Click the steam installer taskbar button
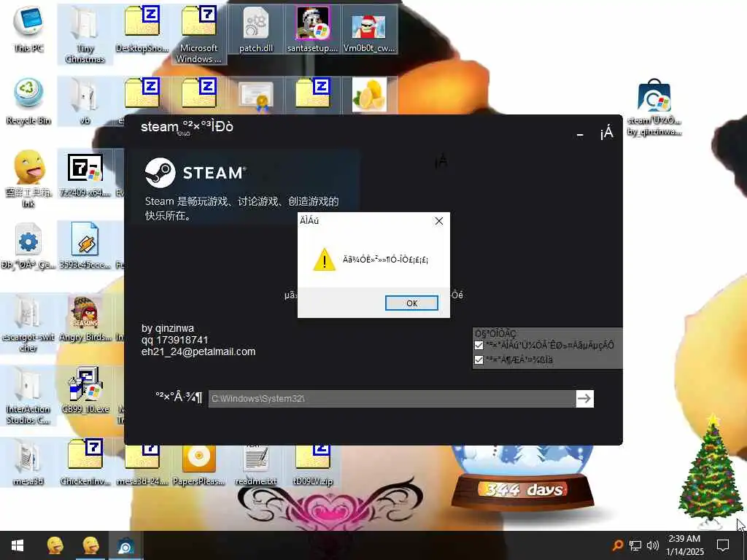 125,545
